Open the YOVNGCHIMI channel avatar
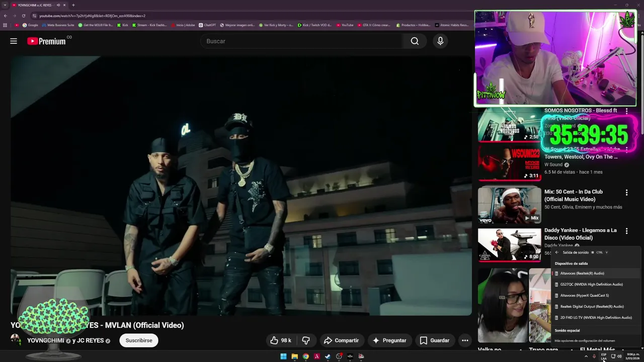The width and height of the screenshot is (644, 362). [16, 339]
